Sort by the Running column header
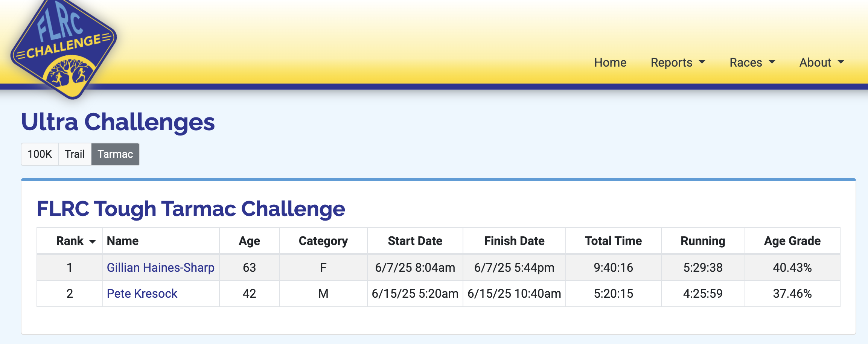Viewport: 868px width, 344px height. click(703, 241)
